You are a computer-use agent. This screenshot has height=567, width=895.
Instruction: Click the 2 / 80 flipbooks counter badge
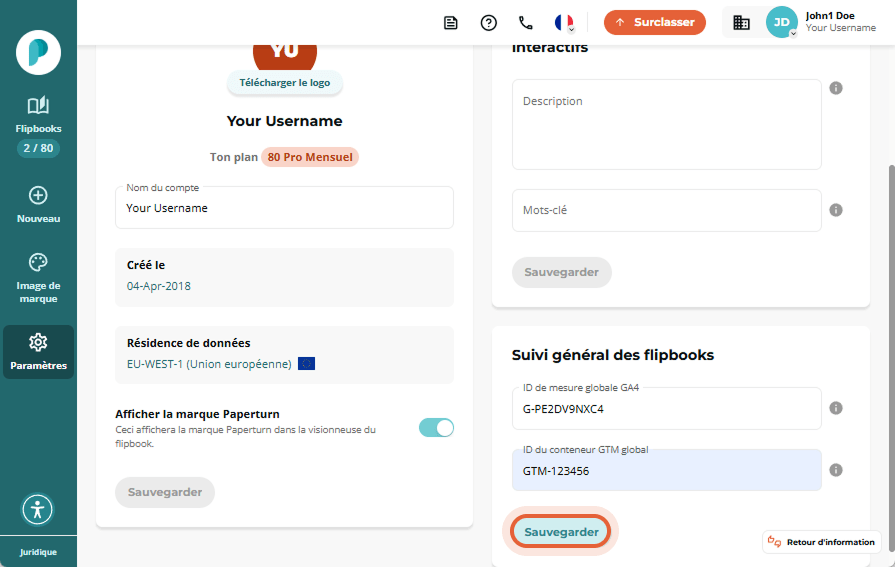tap(38, 148)
